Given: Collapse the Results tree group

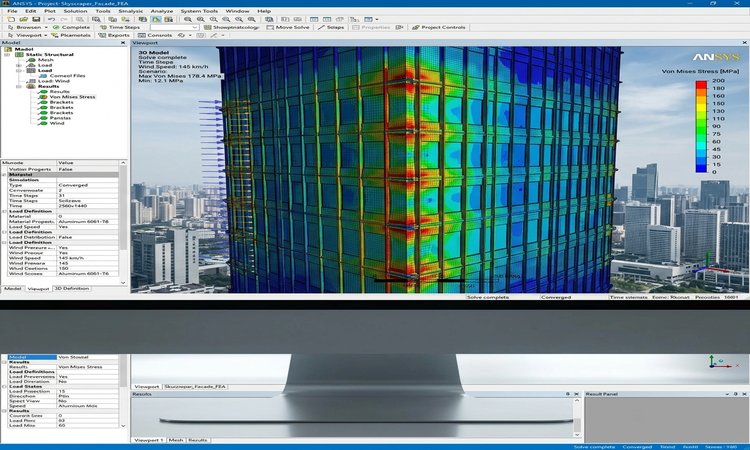Looking at the screenshot, I should tap(19, 86).
